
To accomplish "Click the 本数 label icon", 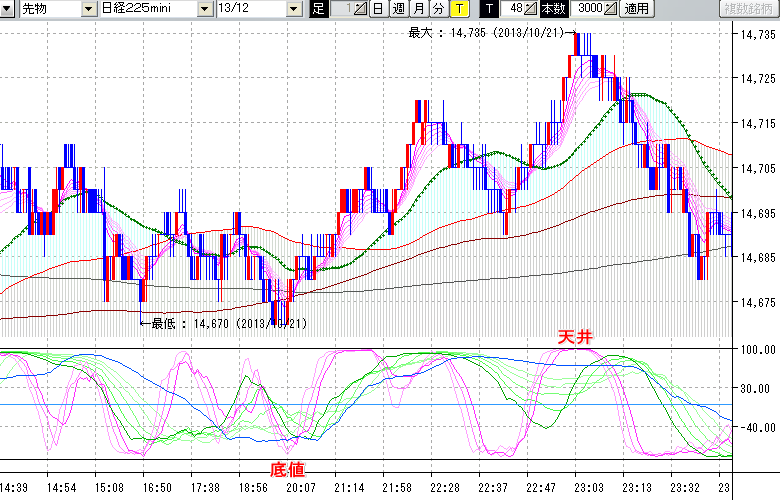I will coord(553,9).
